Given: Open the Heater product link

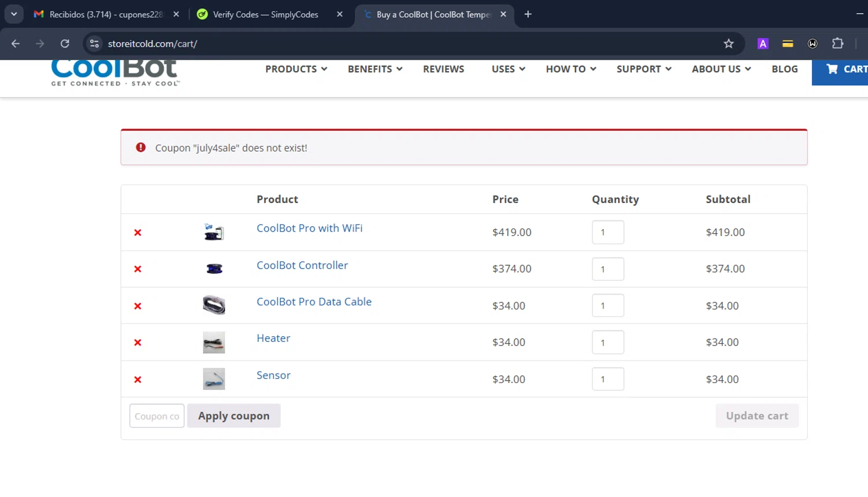Looking at the screenshot, I should click(273, 338).
